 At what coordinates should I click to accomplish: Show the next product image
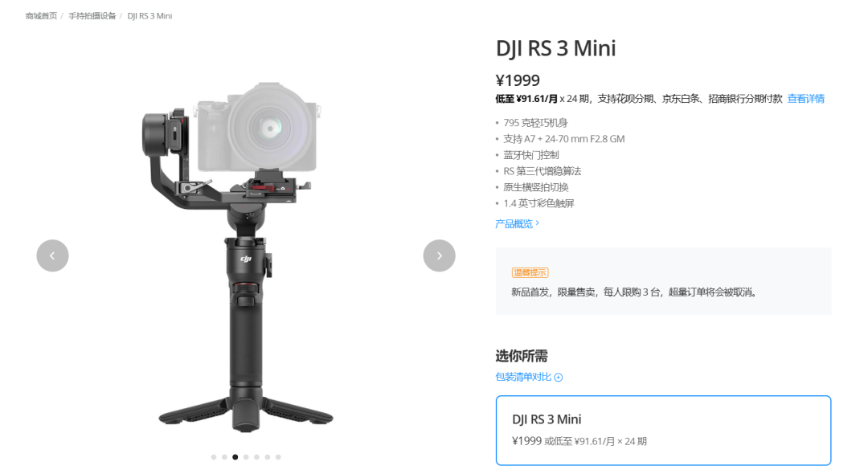point(439,255)
